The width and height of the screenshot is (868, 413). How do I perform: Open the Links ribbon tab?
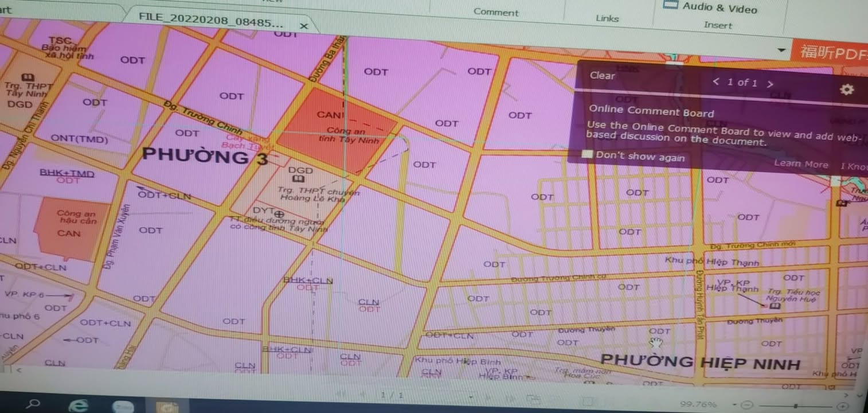(607, 18)
